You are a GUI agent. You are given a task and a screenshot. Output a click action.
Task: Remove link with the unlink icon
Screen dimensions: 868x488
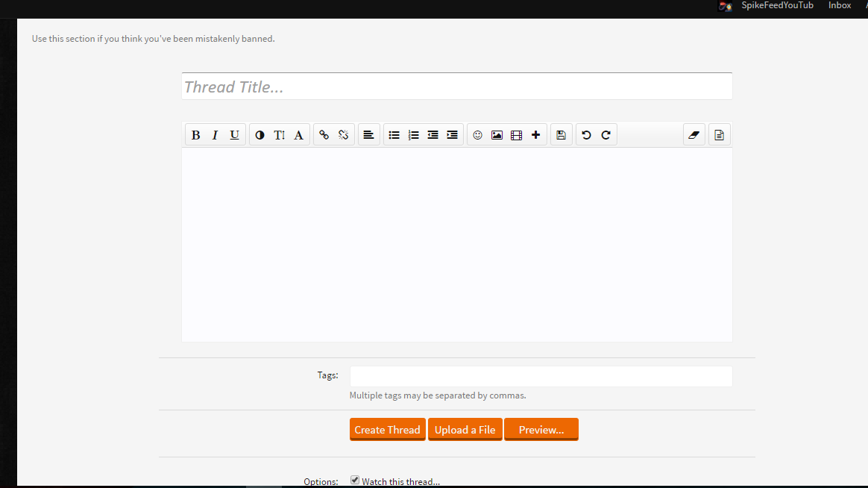tap(343, 134)
